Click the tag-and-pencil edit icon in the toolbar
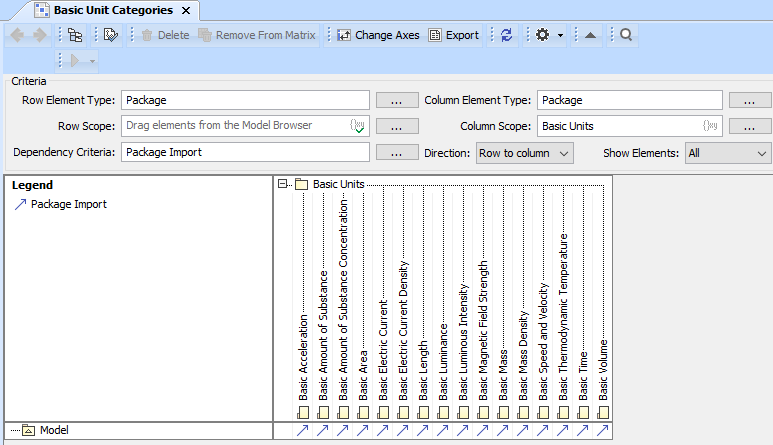The height and width of the screenshot is (445, 773). coord(110,35)
